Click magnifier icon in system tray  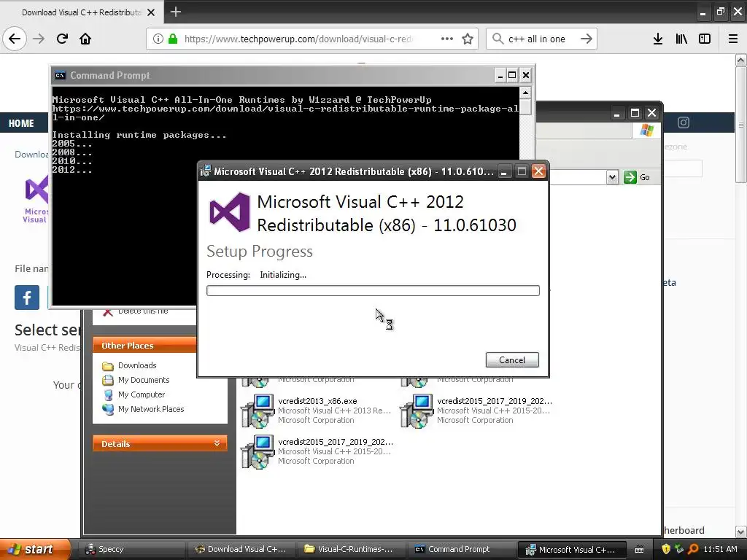tap(693, 549)
